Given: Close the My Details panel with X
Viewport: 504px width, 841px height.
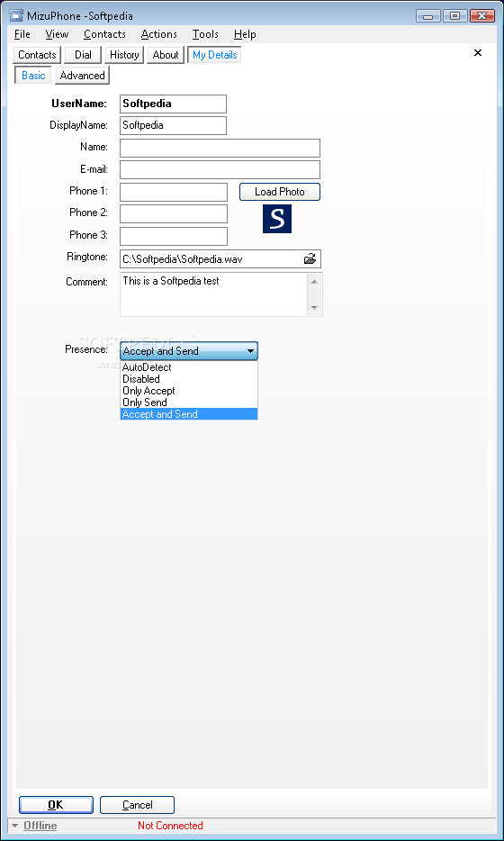Looking at the screenshot, I should 478,52.
